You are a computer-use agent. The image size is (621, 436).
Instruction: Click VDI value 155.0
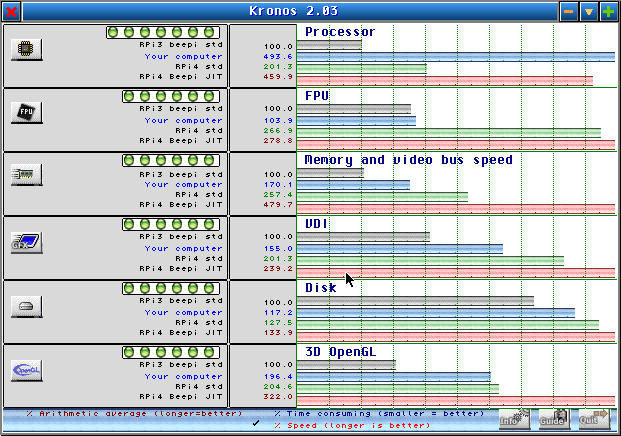tap(278, 249)
